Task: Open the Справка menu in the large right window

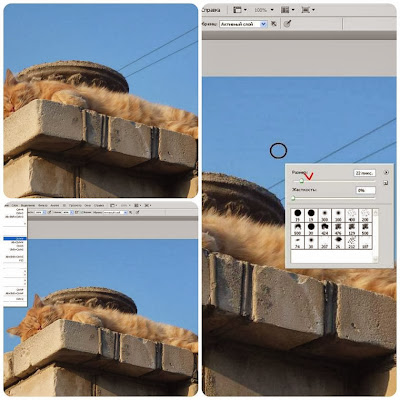Action: (x=211, y=10)
